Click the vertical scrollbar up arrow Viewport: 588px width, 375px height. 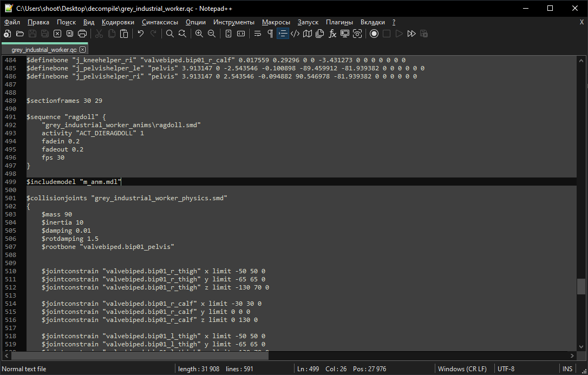(x=582, y=60)
